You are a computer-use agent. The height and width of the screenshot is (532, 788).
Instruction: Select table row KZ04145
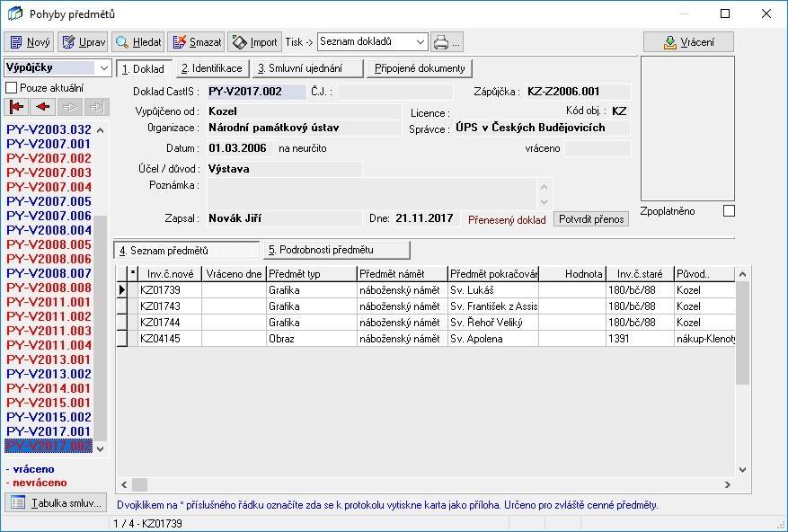tap(426, 339)
